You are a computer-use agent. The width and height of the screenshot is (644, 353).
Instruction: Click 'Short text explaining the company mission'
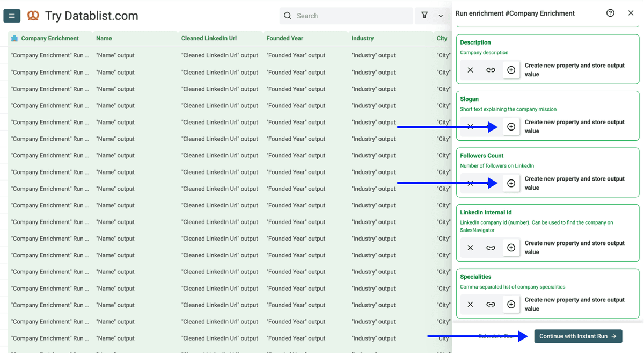[x=508, y=109]
